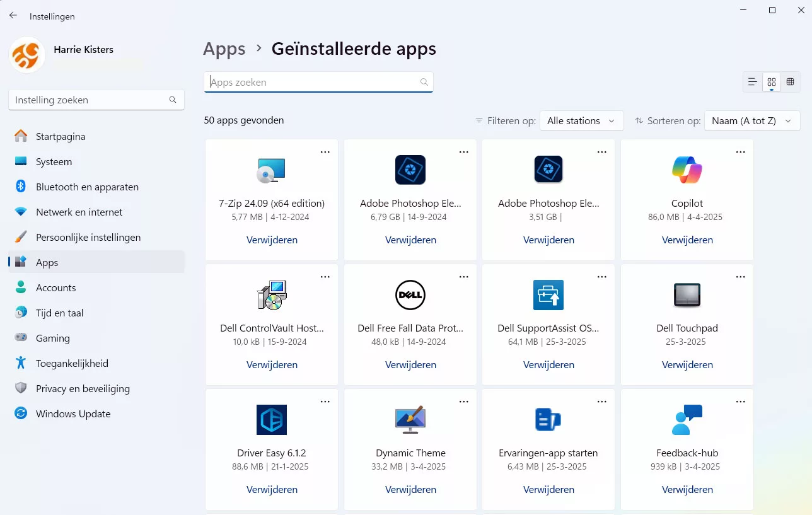Viewport: 812px width, 515px height.
Task: Open more options for Driver Easy 6.1.2
Action: click(x=325, y=402)
